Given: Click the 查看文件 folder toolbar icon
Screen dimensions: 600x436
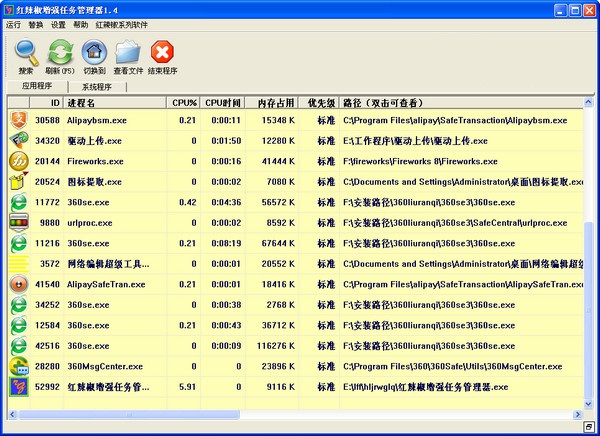Looking at the screenshot, I should (x=128, y=52).
